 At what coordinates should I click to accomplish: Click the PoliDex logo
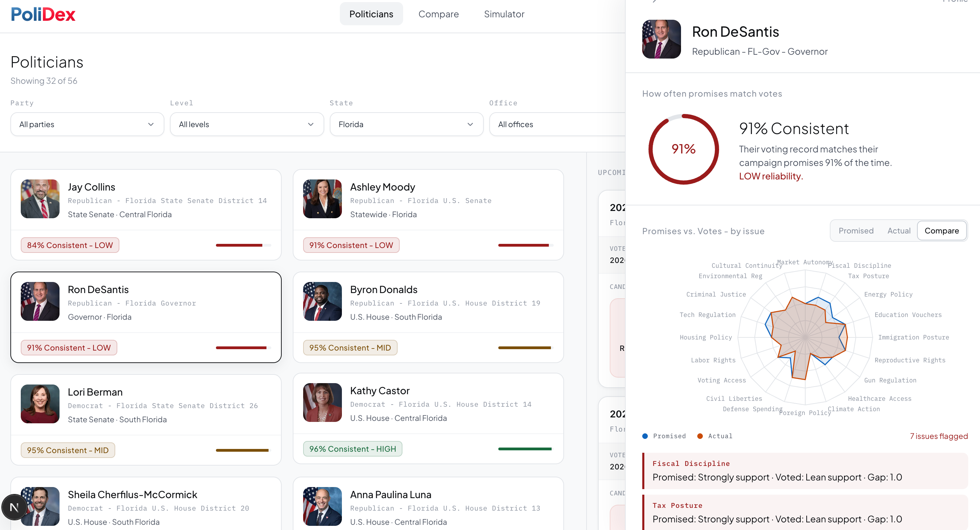pos(43,15)
